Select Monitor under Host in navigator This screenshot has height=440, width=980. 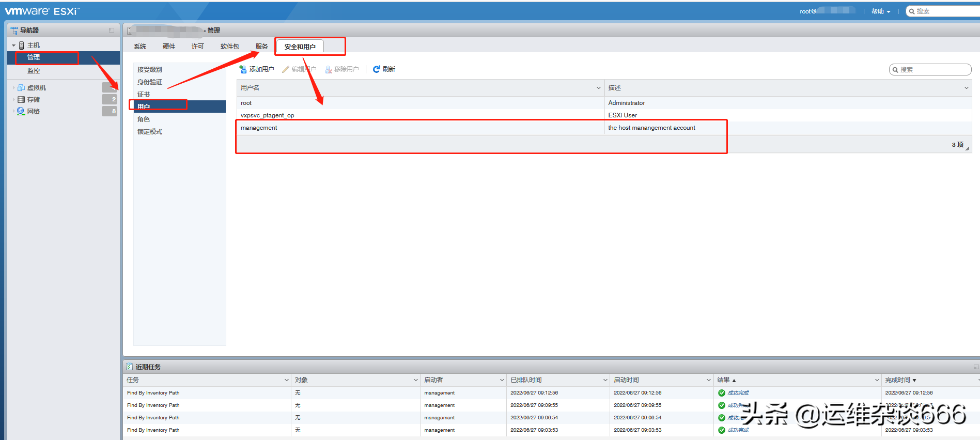point(64,71)
